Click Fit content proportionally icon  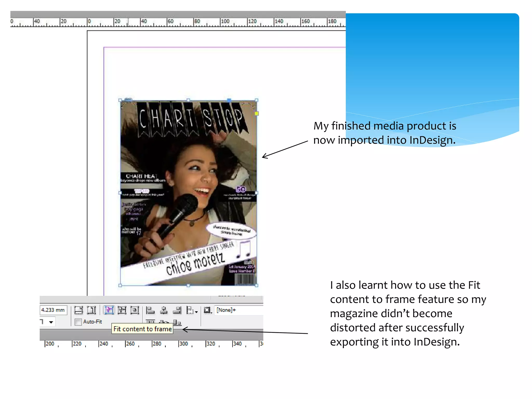91,310
